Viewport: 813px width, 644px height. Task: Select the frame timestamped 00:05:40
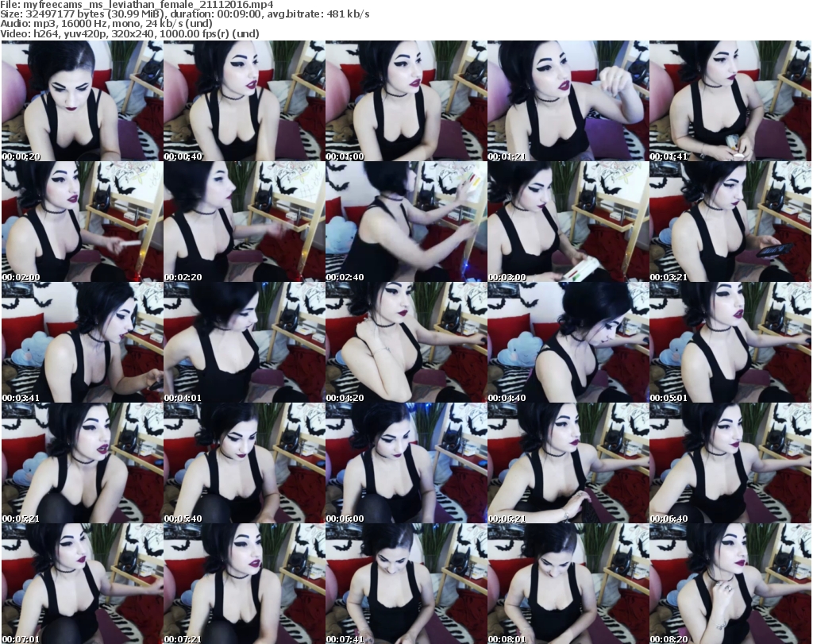pos(245,463)
